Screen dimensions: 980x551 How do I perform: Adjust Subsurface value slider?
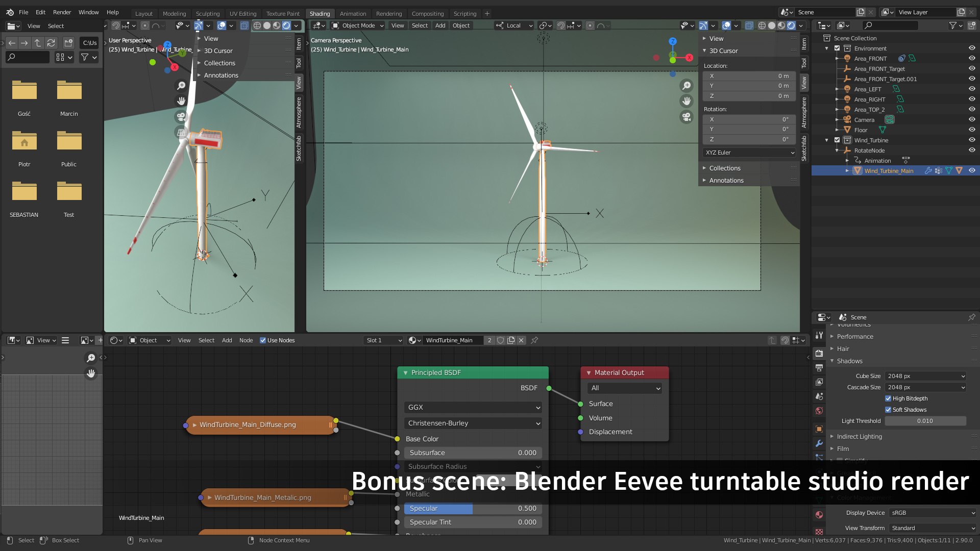[x=473, y=453]
